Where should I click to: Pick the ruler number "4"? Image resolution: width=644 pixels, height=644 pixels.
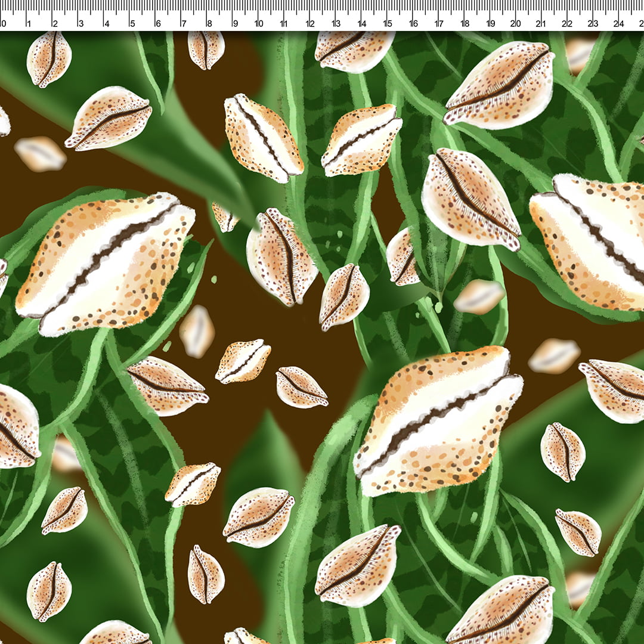click(107, 23)
